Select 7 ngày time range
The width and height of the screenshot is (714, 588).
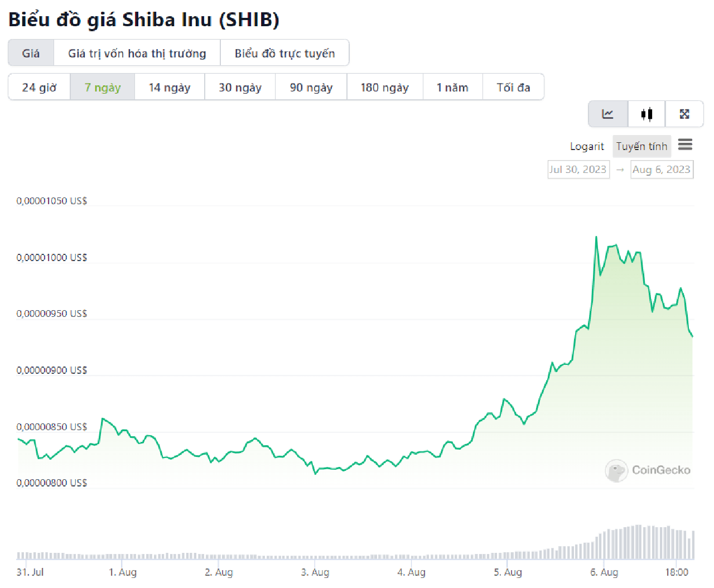pos(103,87)
